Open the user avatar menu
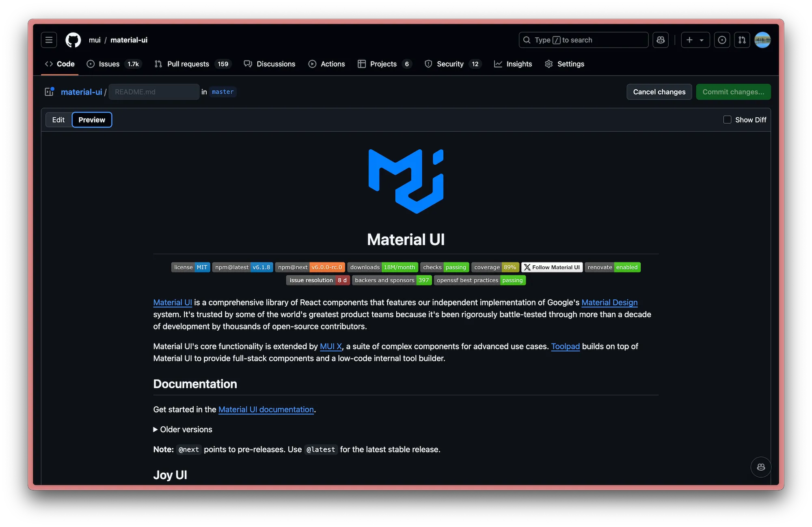This screenshot has height=527, width=812. (762, 40)
